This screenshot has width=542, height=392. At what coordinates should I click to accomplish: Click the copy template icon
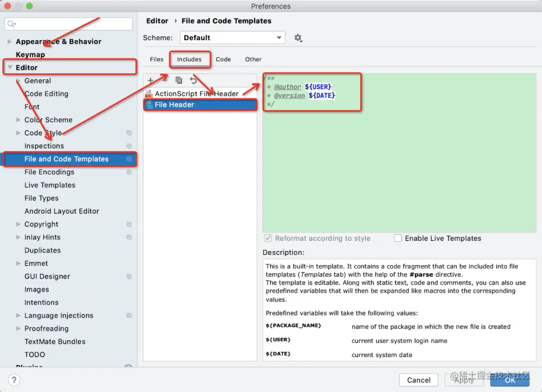pos(179,80)
